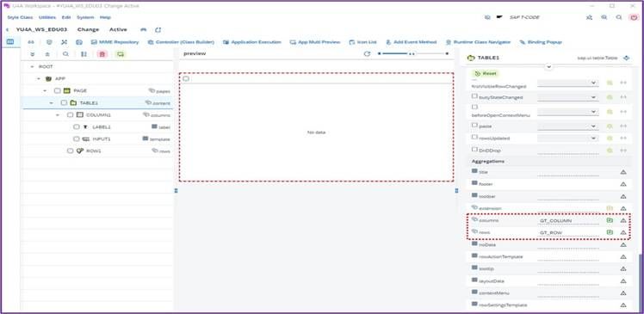This screenshot has height=314, width=644.
Task: Collapse the ROOT tree node
Action: 32,66
